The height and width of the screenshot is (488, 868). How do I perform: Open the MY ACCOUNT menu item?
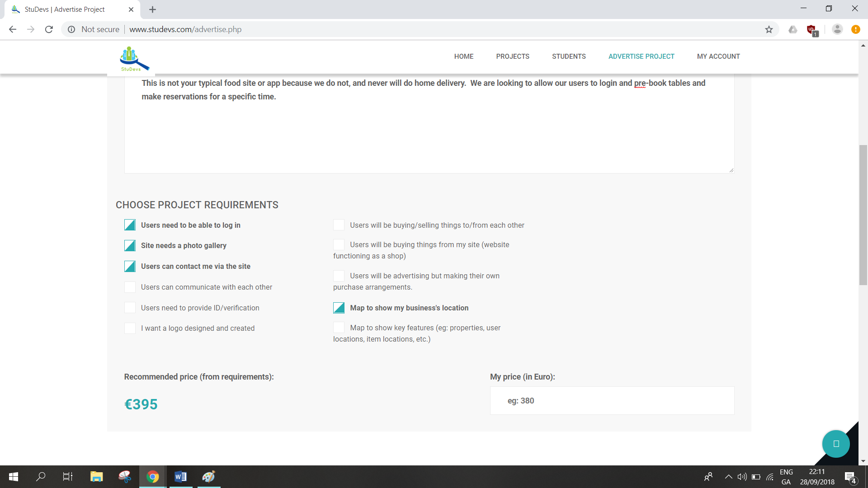pos(718,56)
